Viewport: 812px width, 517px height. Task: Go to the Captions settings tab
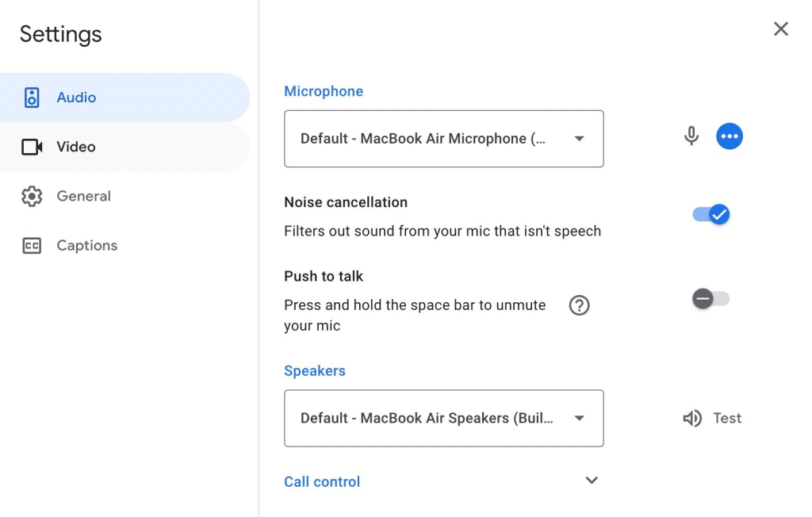click(x=86, y=246)
